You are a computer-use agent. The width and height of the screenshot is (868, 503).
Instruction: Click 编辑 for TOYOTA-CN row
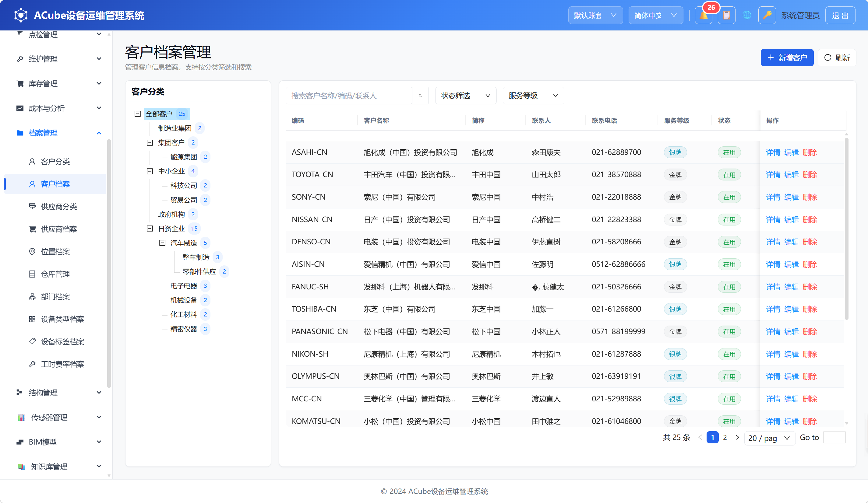791,175
